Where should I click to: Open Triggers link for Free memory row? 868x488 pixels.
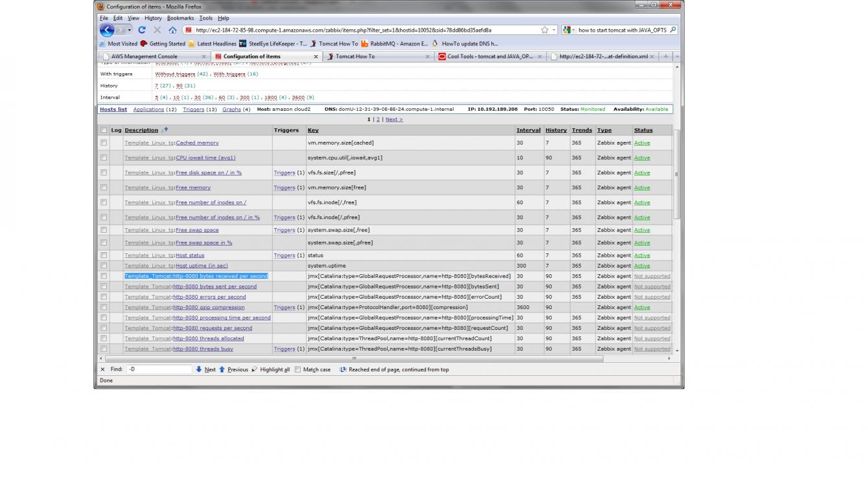pyautogui.click(x=284, y=187)
